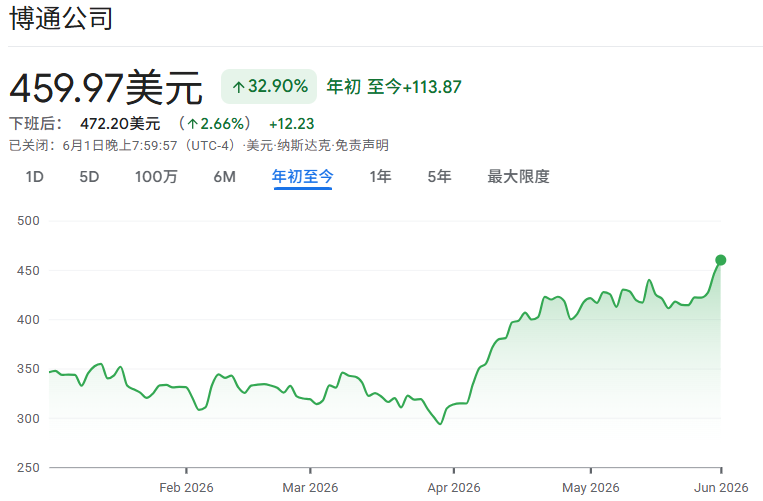Click the 已关闭 closing time text
This screenshot has width=763, height=501.
click(122, 145)
